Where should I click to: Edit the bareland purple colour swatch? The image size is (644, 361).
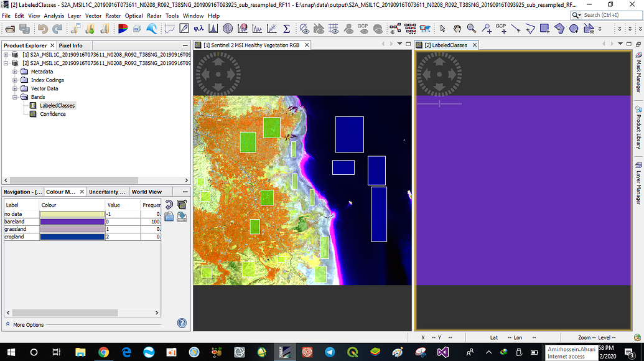72,222
